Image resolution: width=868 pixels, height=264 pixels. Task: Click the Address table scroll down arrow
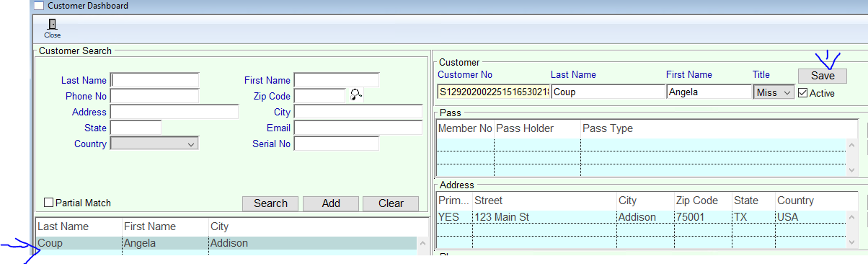coord(853,242)
